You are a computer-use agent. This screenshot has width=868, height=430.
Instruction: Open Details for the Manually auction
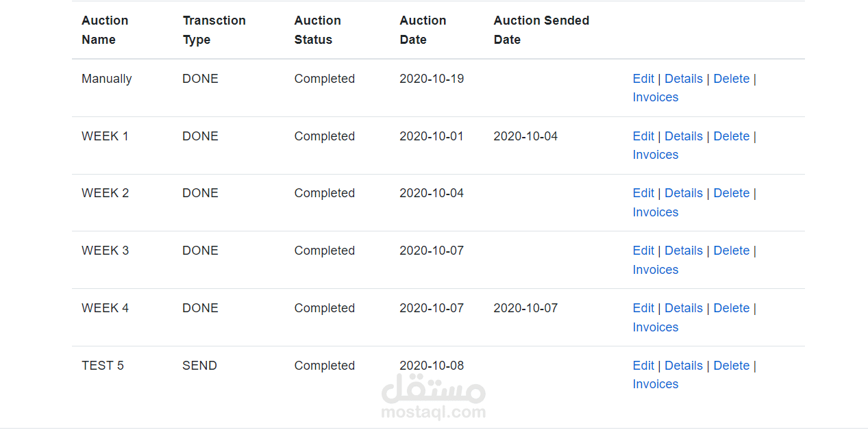click(683, 79)
